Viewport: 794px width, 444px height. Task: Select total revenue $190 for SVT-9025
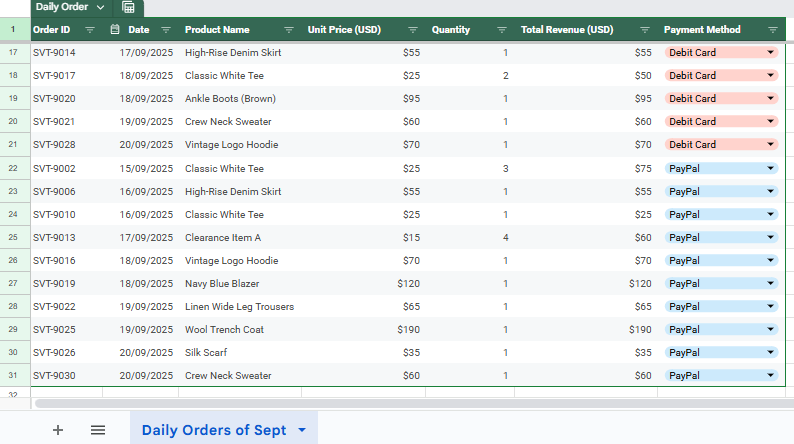click(x=586, y=330)
